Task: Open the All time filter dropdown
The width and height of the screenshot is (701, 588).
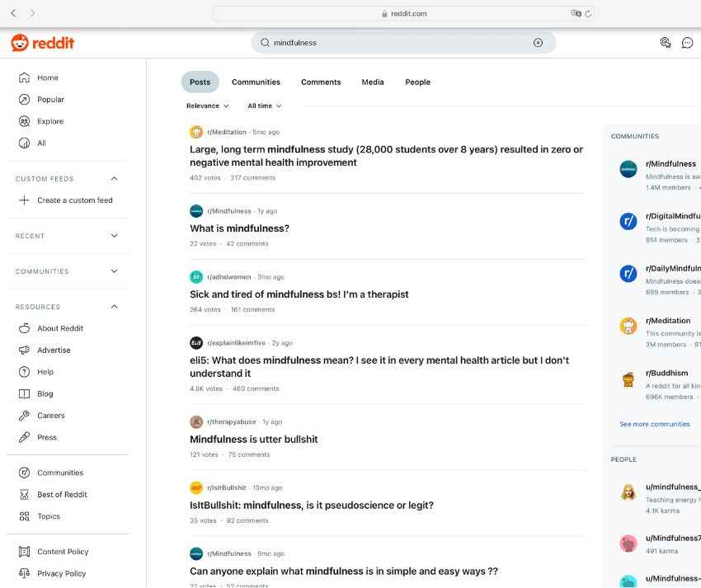Action: pos(264,106)
